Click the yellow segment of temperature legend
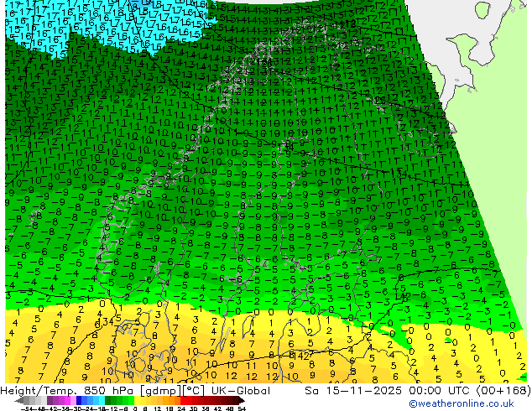The height and width of the screenshot is (411, 532). point(137,400)
